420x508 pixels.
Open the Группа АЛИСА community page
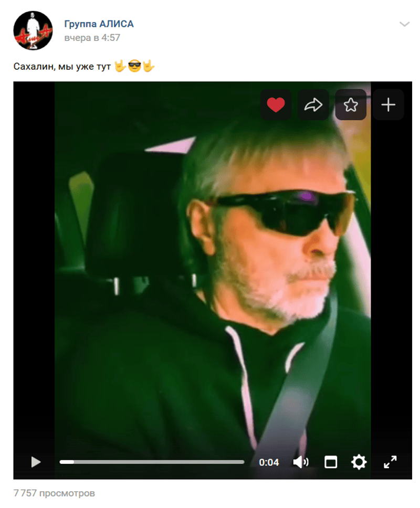99,24
